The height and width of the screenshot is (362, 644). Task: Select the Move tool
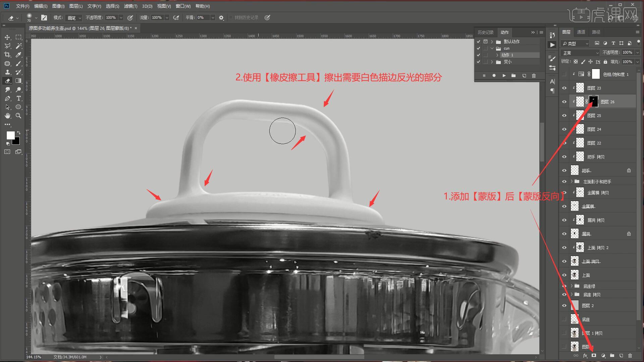[7, 37]
